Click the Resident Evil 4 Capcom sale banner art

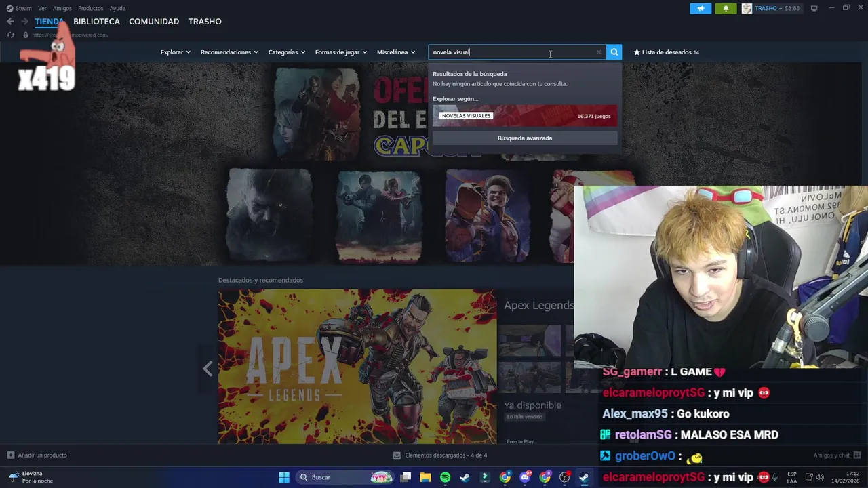[317, 114]
